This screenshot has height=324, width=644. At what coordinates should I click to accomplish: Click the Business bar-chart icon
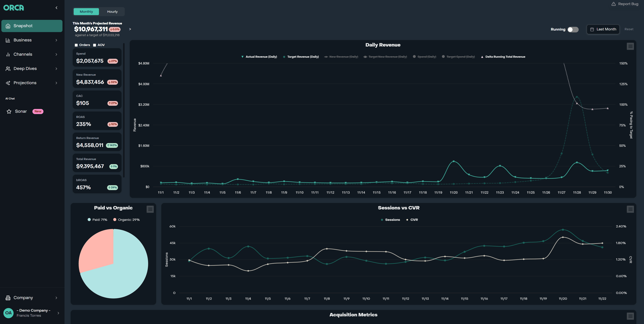(8, 40)
